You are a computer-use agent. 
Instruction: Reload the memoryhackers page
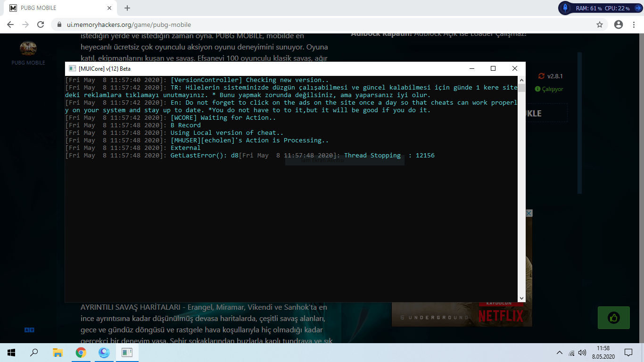coord(41,25)
